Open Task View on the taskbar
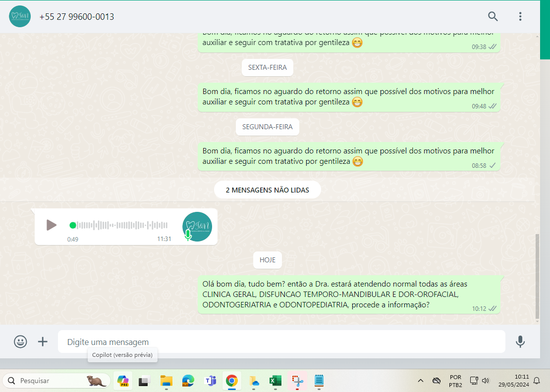Screen dimensions: 550x392 (x=144, y=381)
